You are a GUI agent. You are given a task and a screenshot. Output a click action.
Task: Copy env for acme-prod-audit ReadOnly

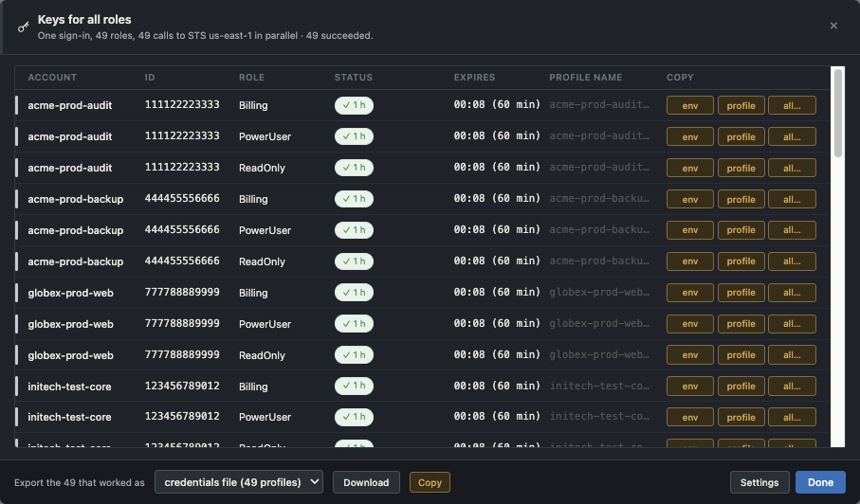[x=689, y=169]
